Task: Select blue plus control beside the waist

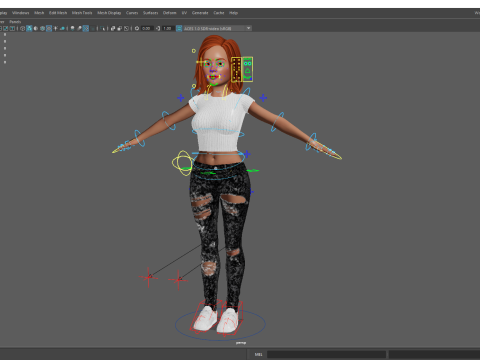Action: (x=247, y=154)
